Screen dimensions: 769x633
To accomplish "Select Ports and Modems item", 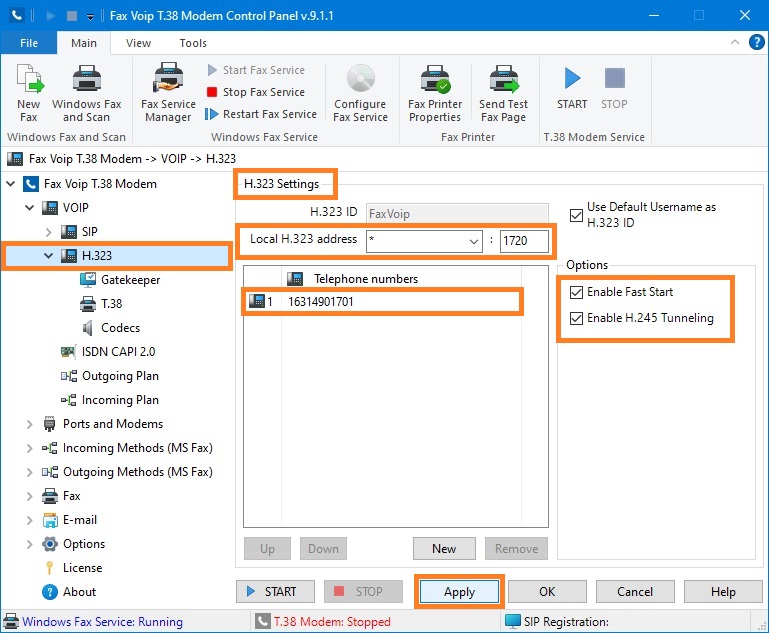I will (113, 424).
